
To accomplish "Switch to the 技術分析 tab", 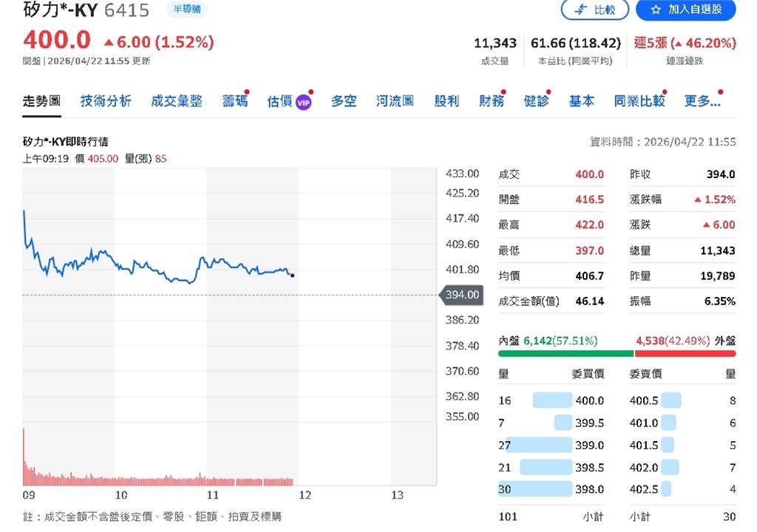I will [105, 101].
